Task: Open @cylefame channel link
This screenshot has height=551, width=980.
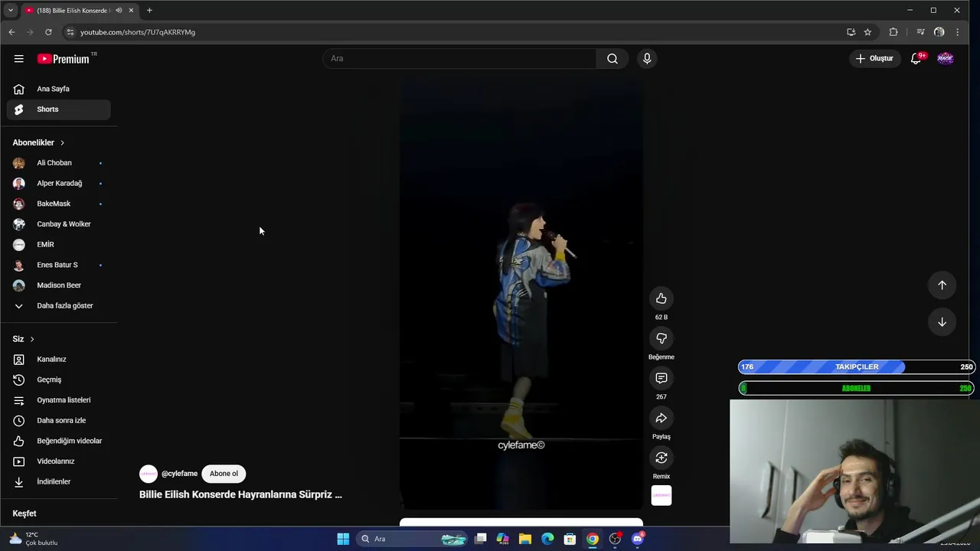Action: click(179, 474)
